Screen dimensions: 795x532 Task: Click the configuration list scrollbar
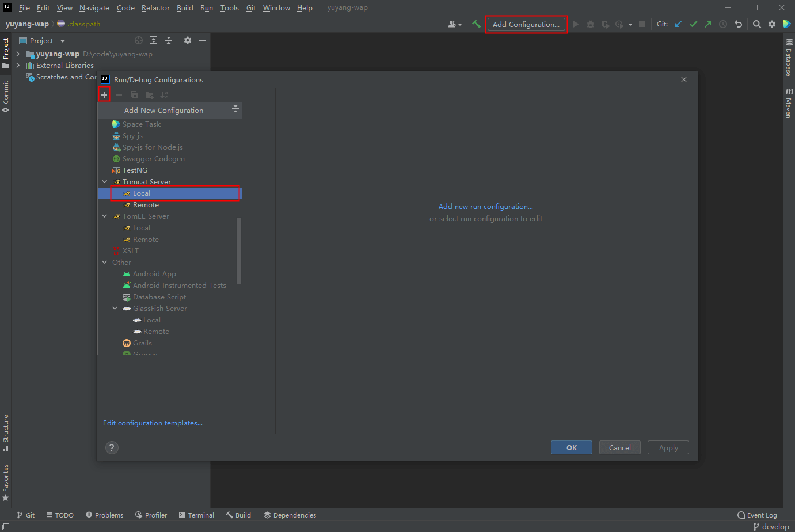pos(239,250)
